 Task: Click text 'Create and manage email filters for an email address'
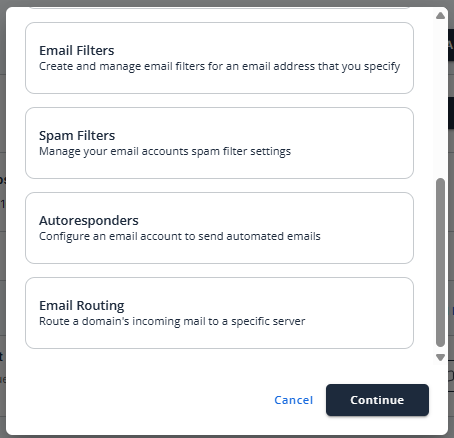[x=177, y=66]
